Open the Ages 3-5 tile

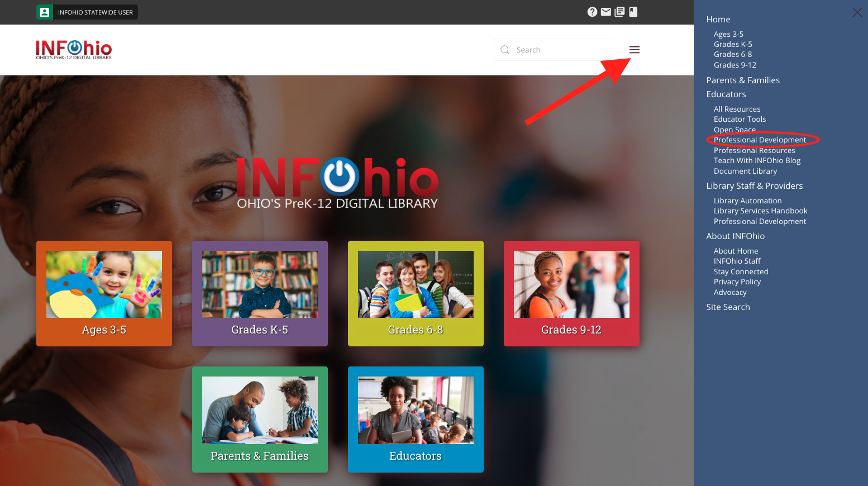click(x=104, y=293)
